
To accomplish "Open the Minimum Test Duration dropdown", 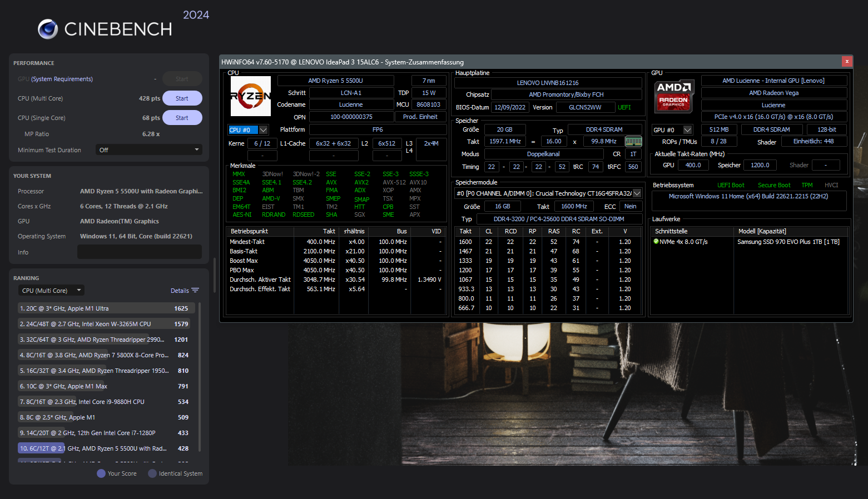I will (148, 149).
